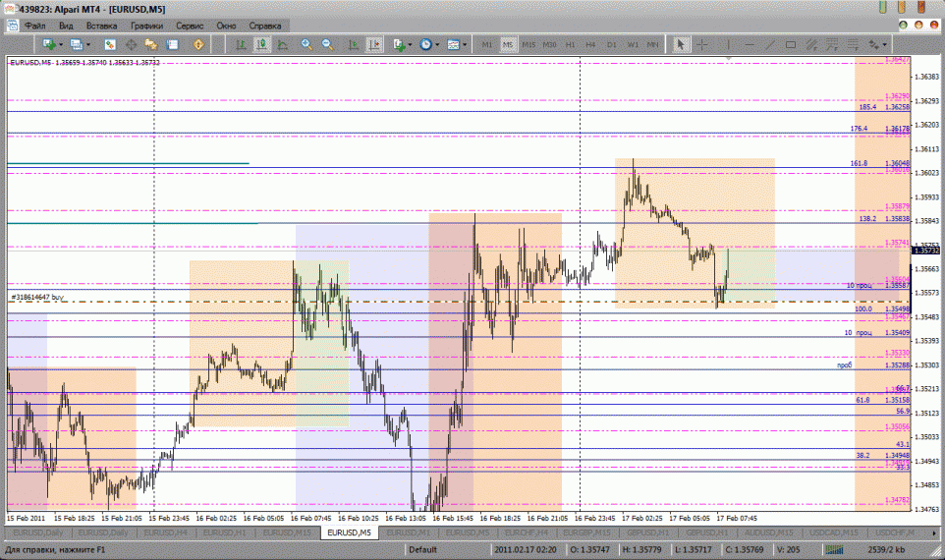Switch chart to Line Chart mode
Screen dimensions: 945x560
point(283,44)
